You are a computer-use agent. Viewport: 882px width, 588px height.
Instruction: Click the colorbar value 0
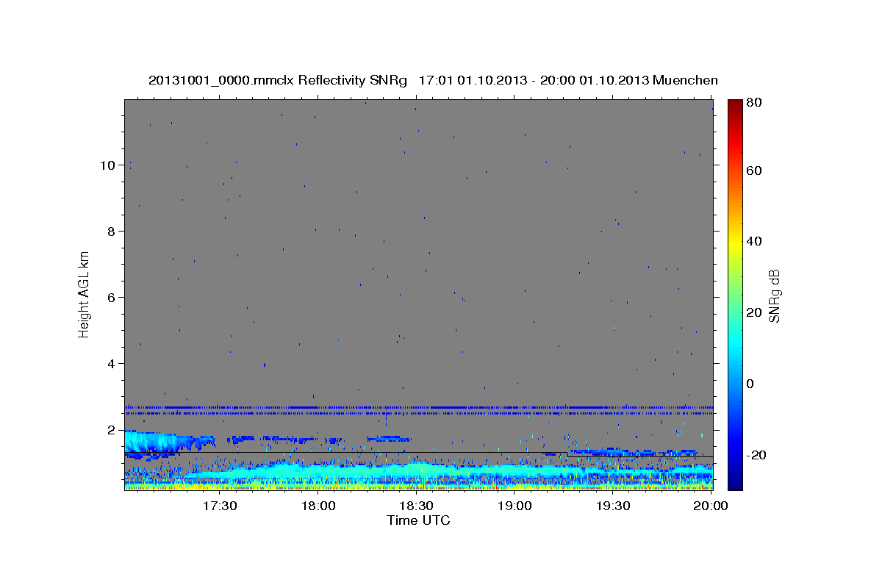tap(752, 384)
